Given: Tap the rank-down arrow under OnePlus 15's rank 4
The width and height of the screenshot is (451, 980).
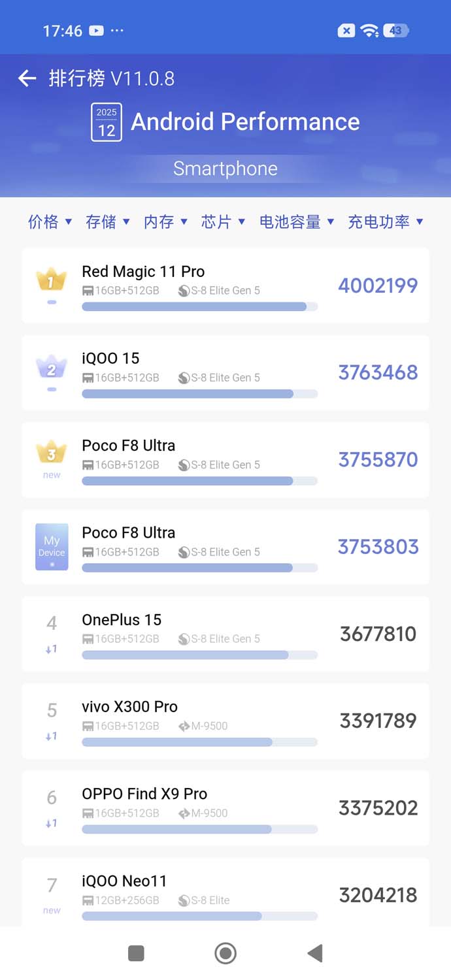Looking at the screenshot, I should 51,650.
